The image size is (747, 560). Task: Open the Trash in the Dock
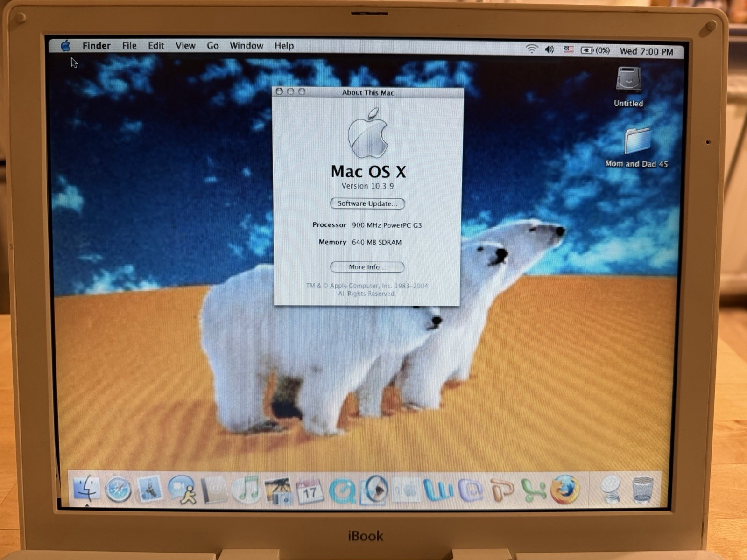(x=642, y=490)
